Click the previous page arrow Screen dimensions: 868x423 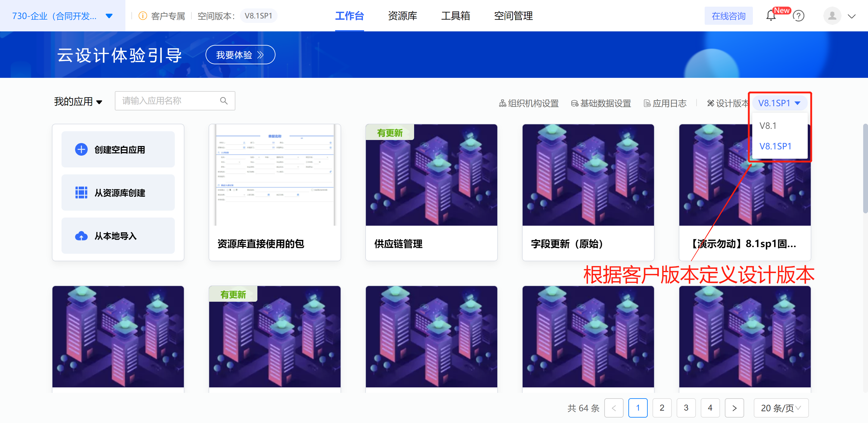coord(614,408)
